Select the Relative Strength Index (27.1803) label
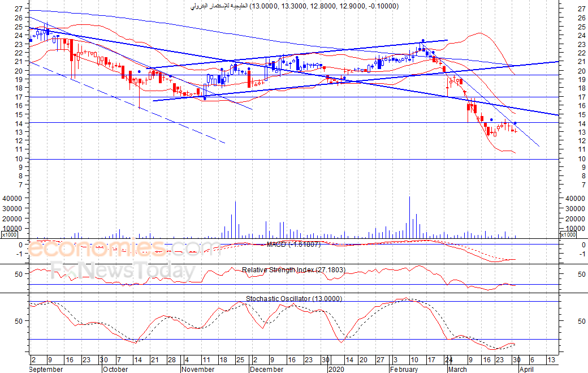 tap(293, 269)
